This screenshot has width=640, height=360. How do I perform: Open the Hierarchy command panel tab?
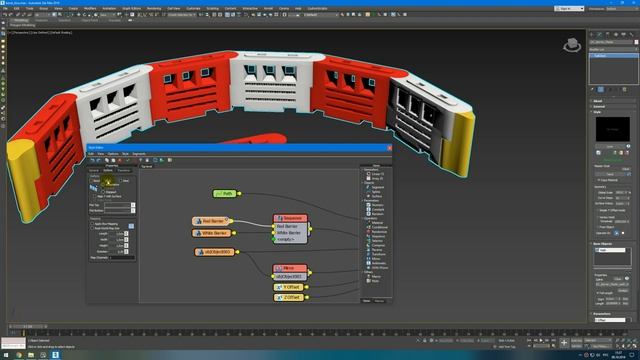[608, 35]
